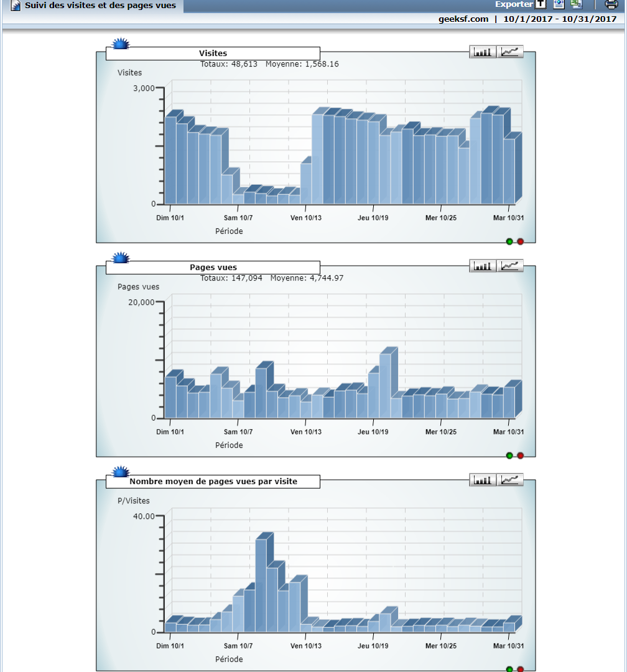The width and height of the screenshot is (627, 672).
Task: Click the red dot under Visites chart
Action: 520,241
